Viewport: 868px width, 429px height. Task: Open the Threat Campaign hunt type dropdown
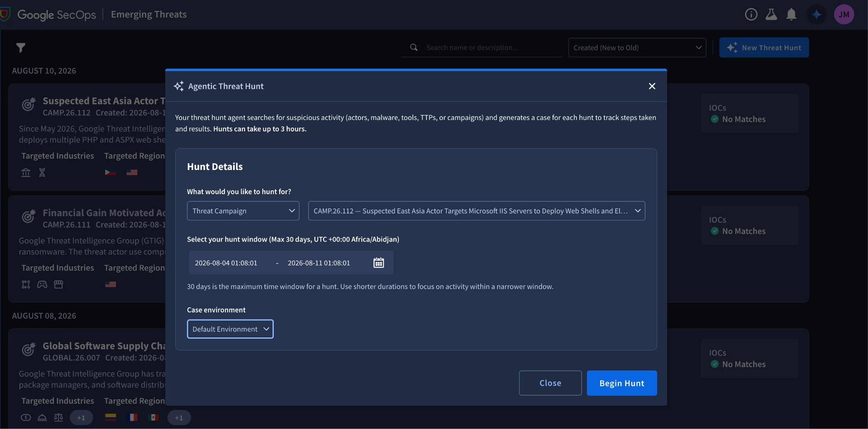coord(243,211)
